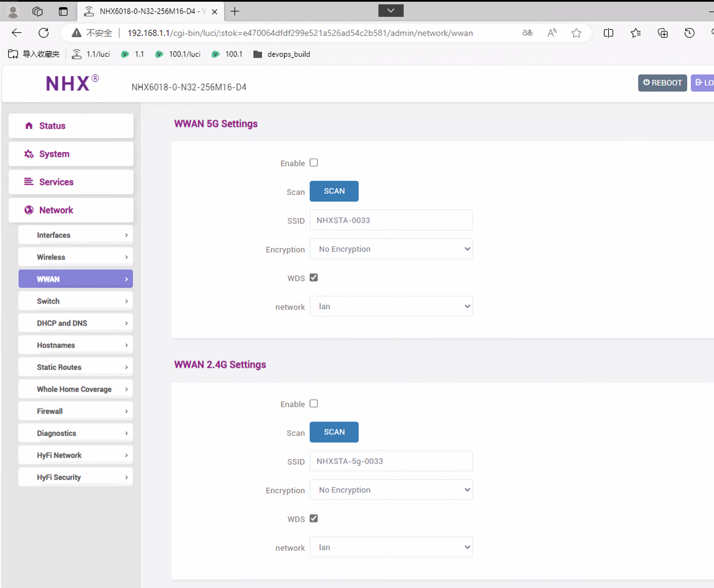
Task: Add page to favorites with star icon
Action: 576,33
